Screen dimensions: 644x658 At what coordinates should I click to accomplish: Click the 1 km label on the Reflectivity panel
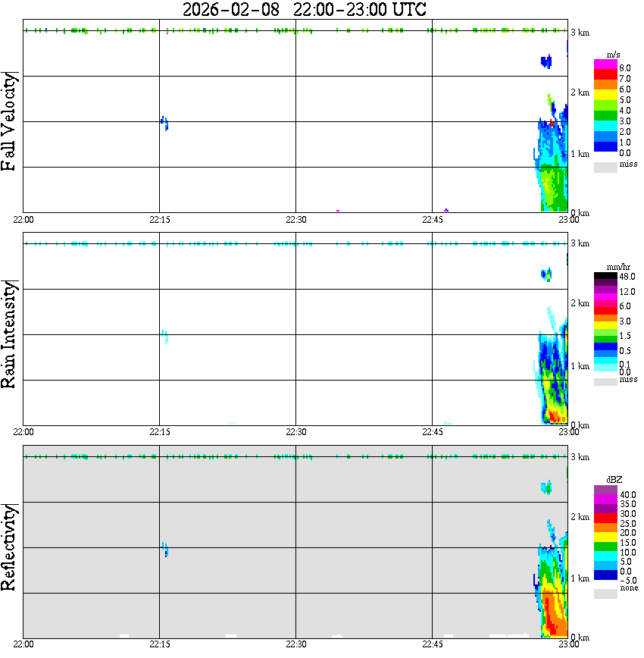[580, 578]
